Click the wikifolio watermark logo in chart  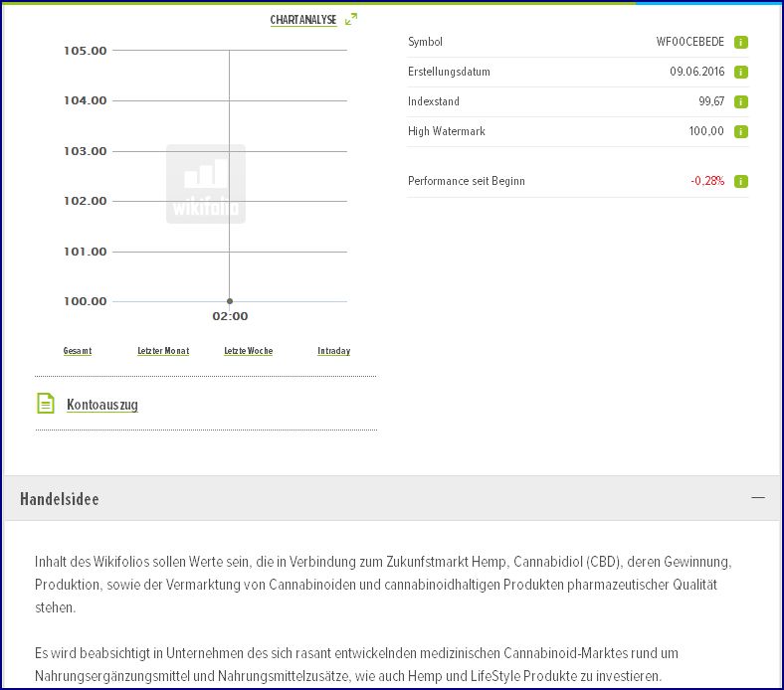click(206, 184)
